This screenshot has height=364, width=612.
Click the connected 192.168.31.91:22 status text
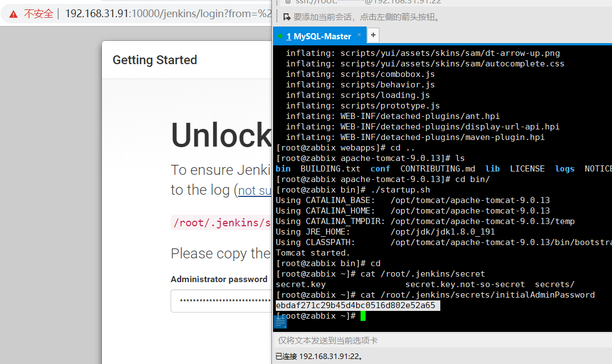(319, 356)
